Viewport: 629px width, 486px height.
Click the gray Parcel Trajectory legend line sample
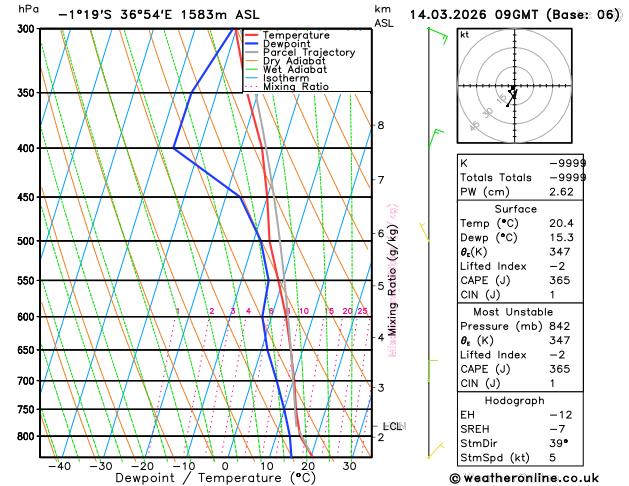pos(252,53)
